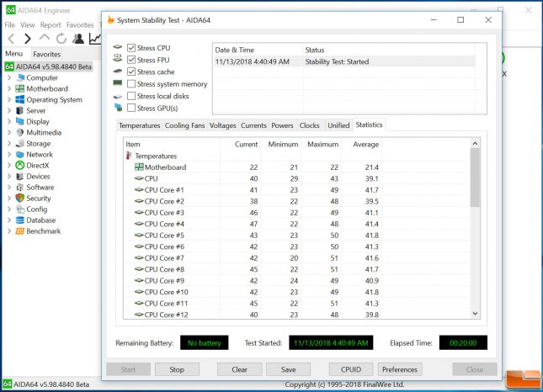
Task: Expand the Motherboard tree node
Action: pyautogui.click(x=9, y=88)
